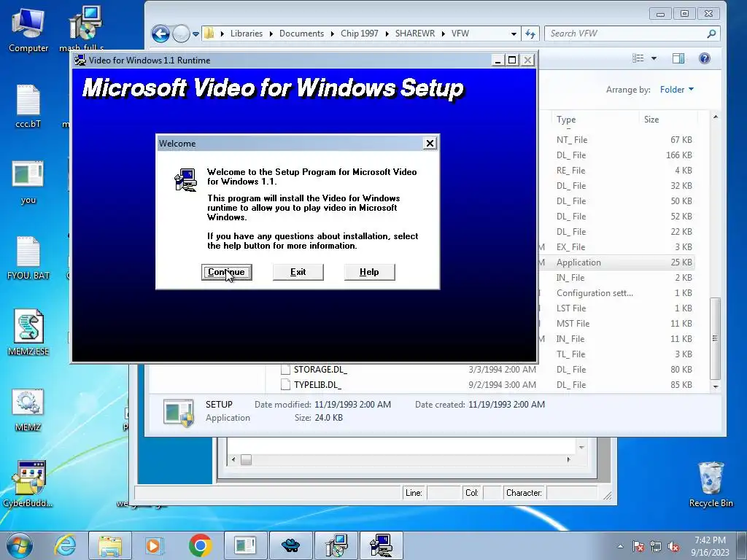Open recent locations dropdown next to nav arrows
The image size is (747, 560).
click(x=196, y=34)
